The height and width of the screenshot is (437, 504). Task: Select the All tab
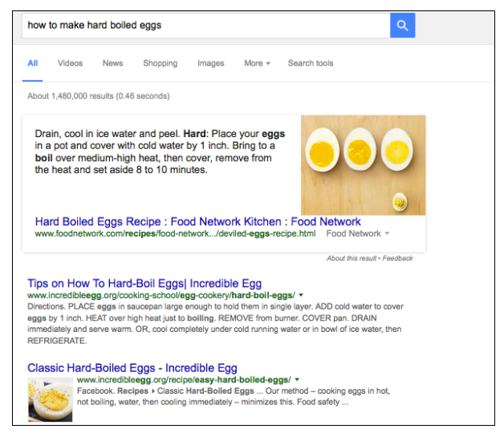[x=32, y=63]
